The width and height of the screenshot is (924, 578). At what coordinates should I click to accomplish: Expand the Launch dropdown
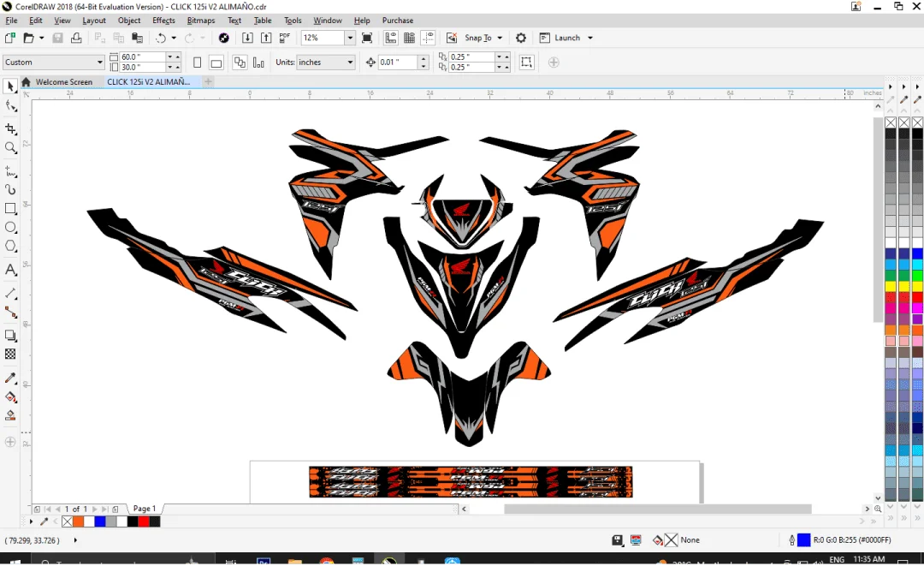[x=589, y=38]
